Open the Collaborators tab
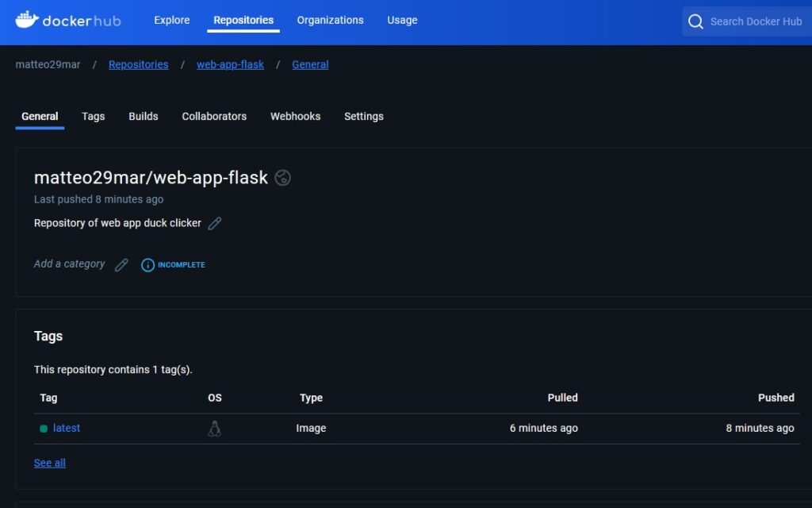 pyautogui.click(x=214, y=117)
